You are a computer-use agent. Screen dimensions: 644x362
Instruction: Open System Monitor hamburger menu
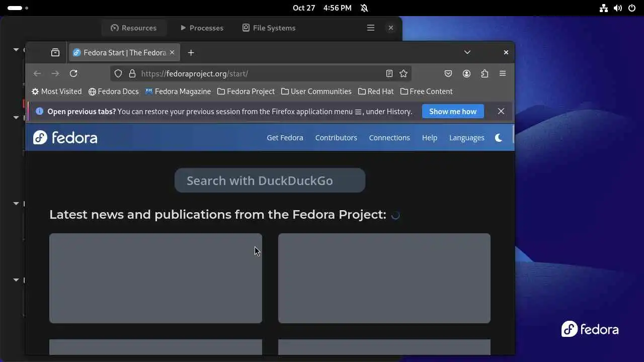[x=371, y=28]
